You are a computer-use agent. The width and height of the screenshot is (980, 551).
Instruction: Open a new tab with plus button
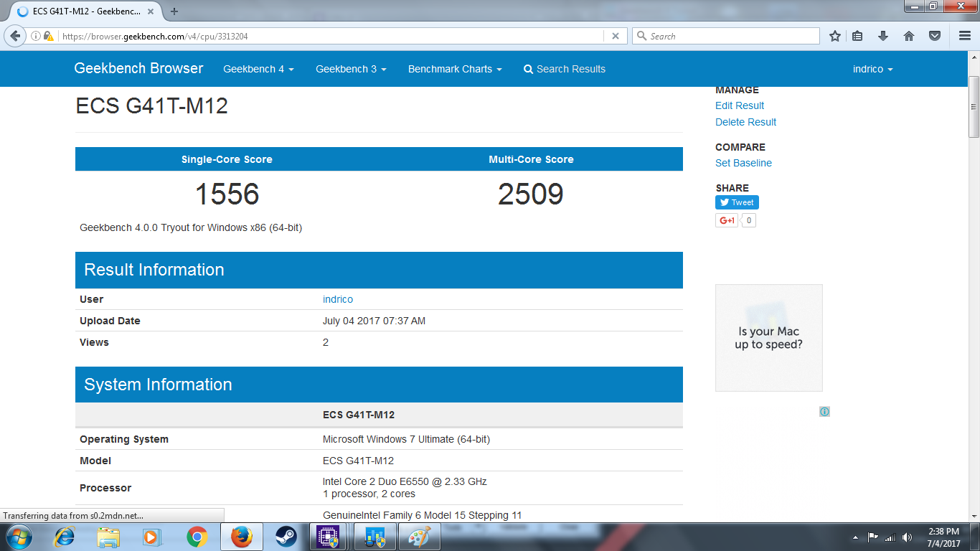174,11
